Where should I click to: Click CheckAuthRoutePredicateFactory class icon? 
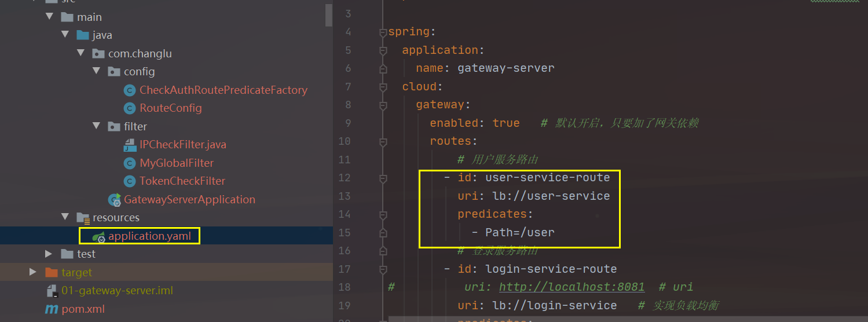tap(130, 90)
